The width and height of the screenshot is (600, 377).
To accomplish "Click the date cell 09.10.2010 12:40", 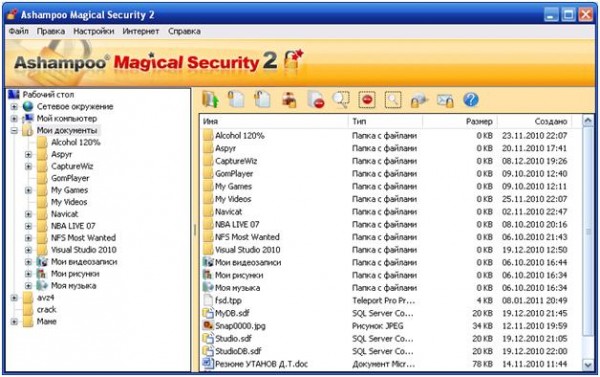I will tap(535, 174).
